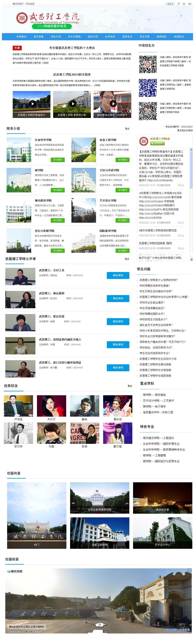195x644 pixels.
Task: Click 向TA提问 button under 商学院
Action: (58, 190)
